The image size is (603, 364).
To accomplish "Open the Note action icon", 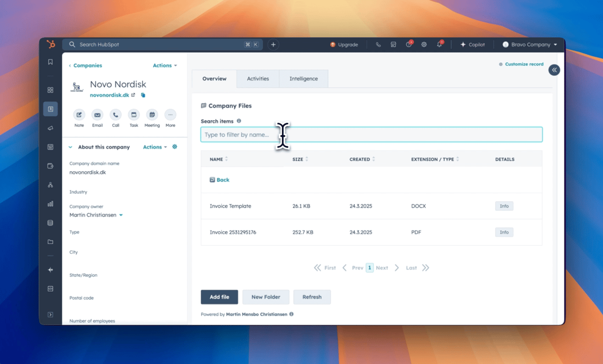I will click(79, 115).
